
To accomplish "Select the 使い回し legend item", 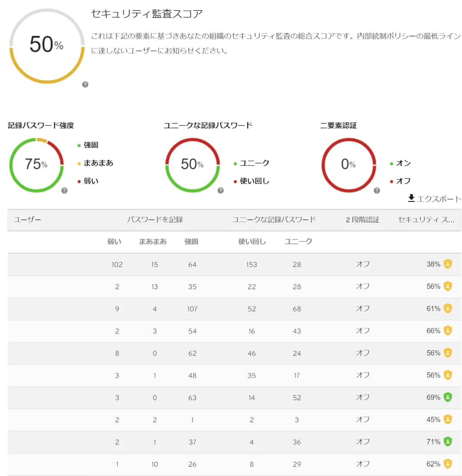I will point(254,181).
